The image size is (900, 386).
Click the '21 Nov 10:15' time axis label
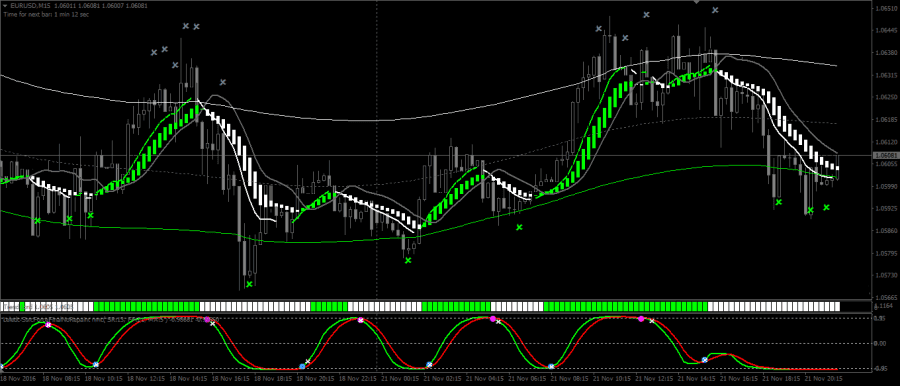[x=612, y=380]
